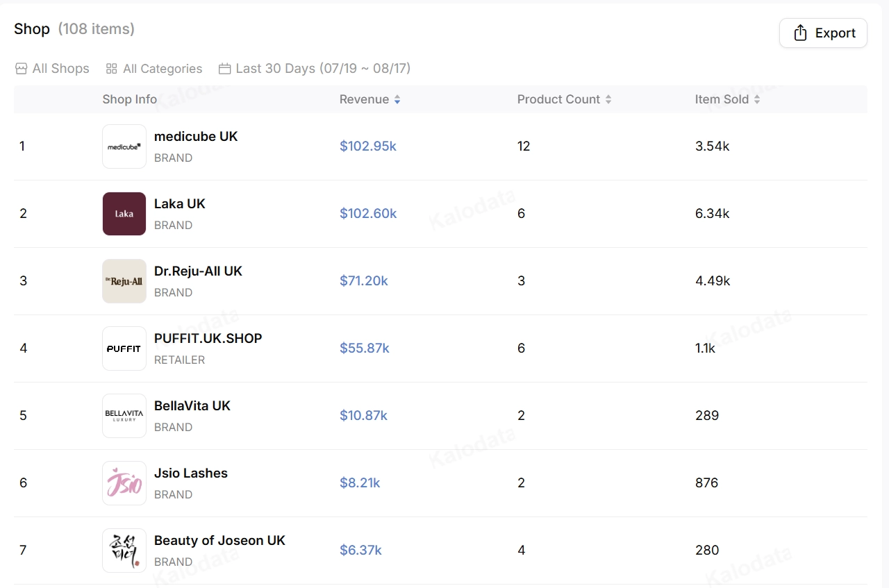Click the Laka UK shop logo

(x=124, y=214)
